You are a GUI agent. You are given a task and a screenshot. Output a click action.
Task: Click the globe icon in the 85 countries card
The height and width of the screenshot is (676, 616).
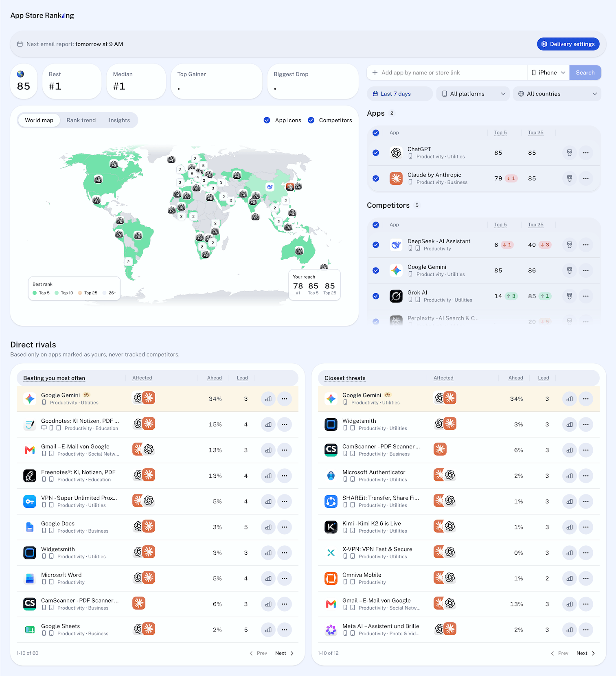20,74
